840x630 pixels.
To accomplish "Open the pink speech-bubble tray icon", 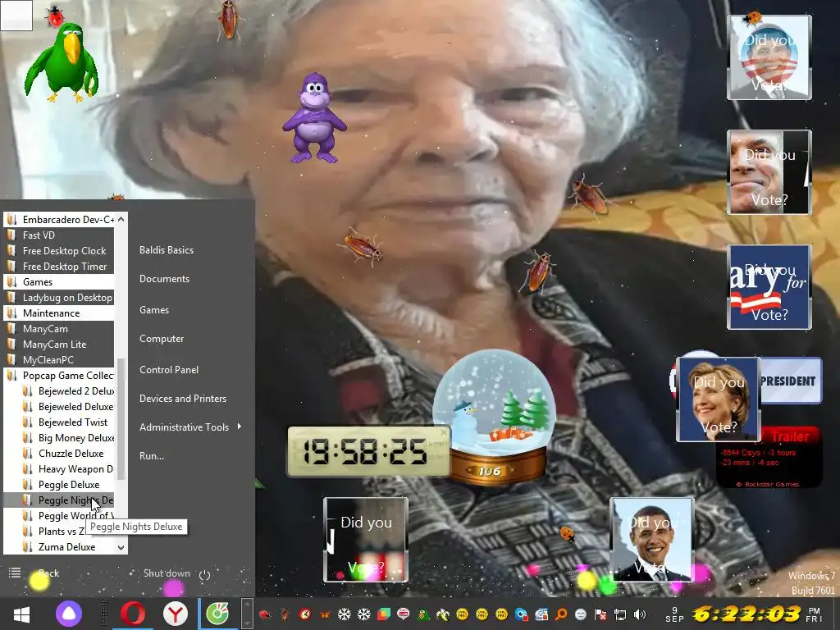I will 404,614.
